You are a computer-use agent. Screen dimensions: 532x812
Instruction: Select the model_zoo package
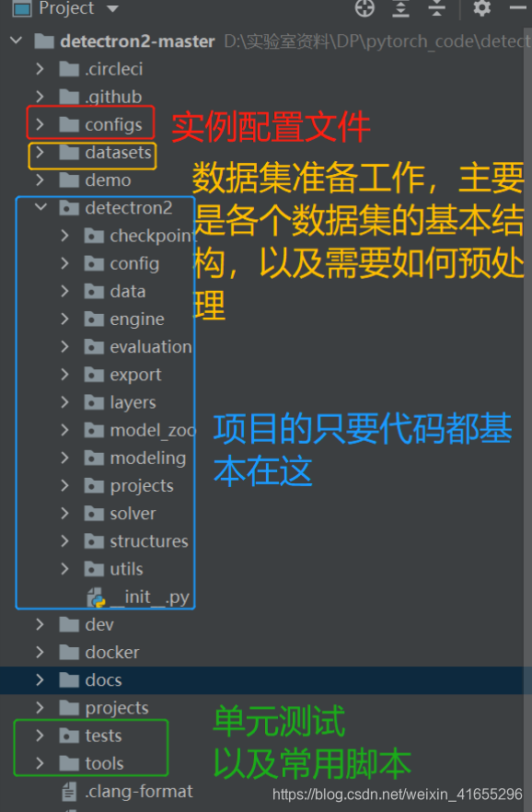(153, 430)
